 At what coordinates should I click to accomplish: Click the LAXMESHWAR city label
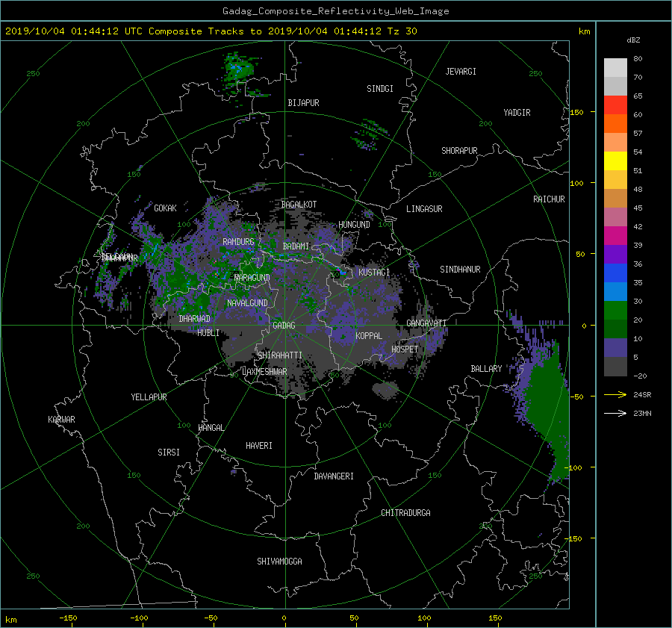pos(265,372)
